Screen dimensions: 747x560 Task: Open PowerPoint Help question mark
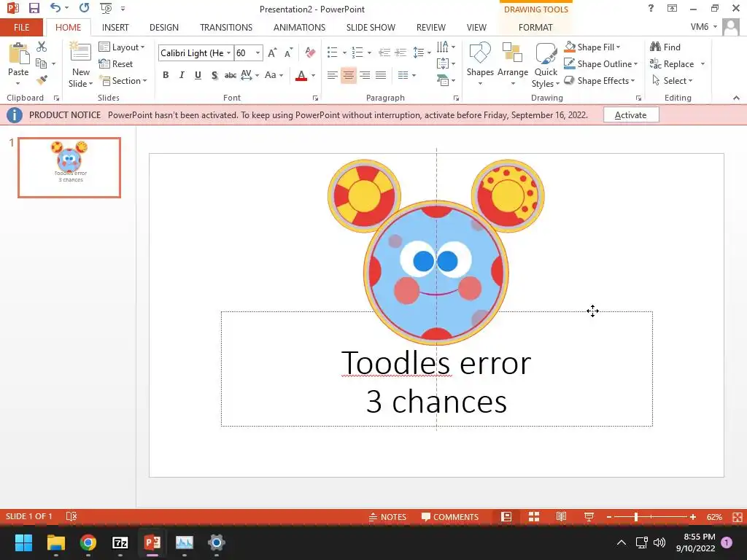[x=651, y=8]
